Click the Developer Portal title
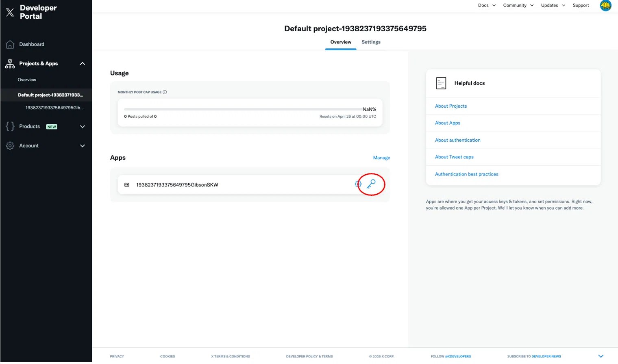618x364 pixels. [x=38, y=12]
